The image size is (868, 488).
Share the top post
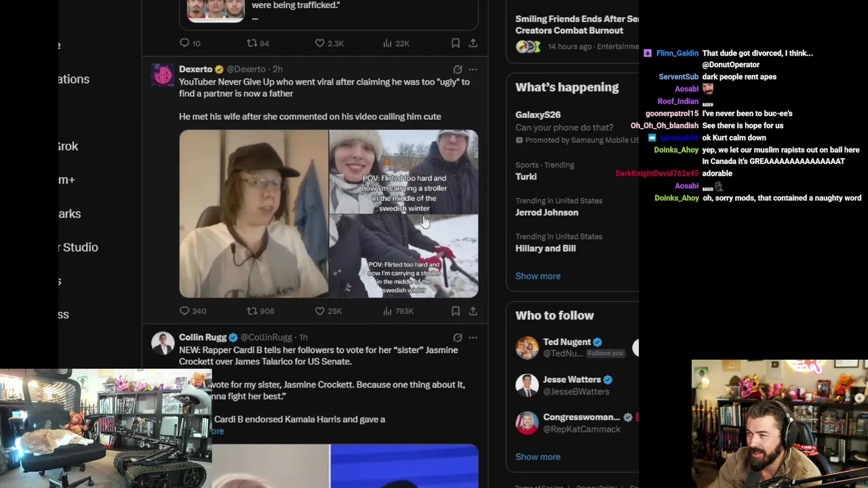473,43
